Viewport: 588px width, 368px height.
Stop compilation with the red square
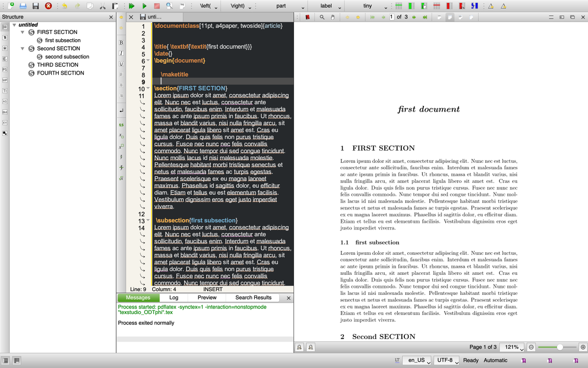pos(157,6)
